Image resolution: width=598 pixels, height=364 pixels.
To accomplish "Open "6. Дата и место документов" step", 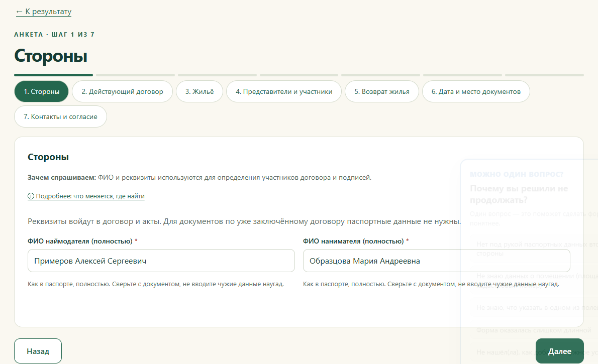I will click(x=476, y=91).
